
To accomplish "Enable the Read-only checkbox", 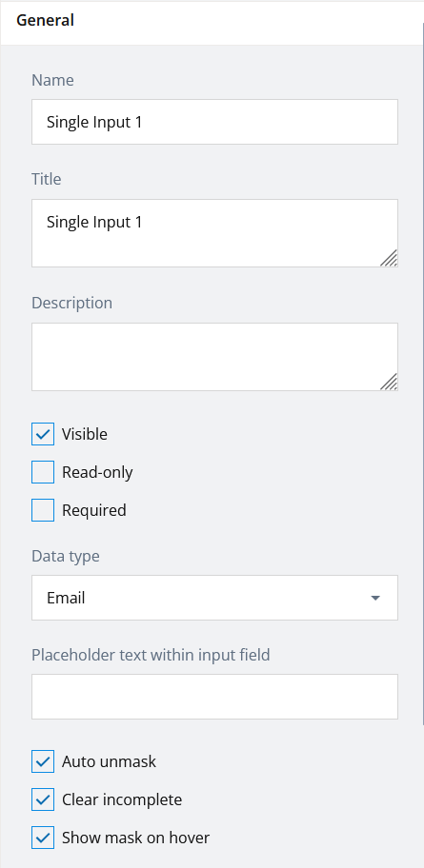I will coord(43,472).
